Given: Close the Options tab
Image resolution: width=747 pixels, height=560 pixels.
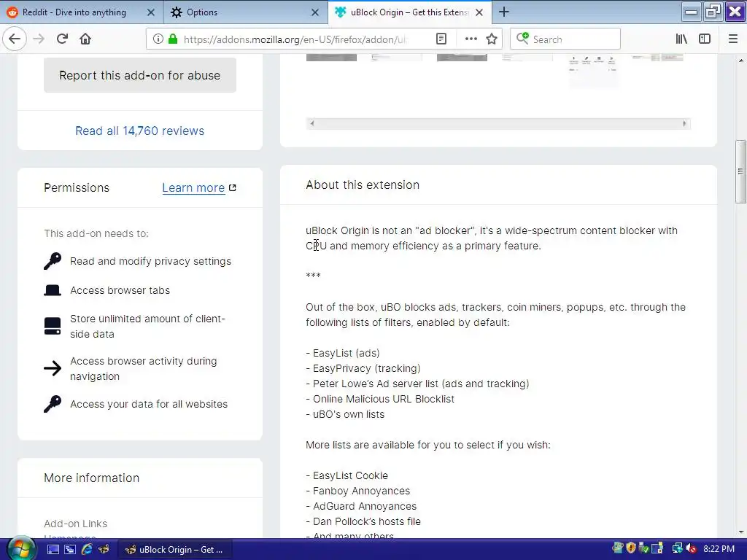Looking at the screenshot, I should click(x=315, y=12).
